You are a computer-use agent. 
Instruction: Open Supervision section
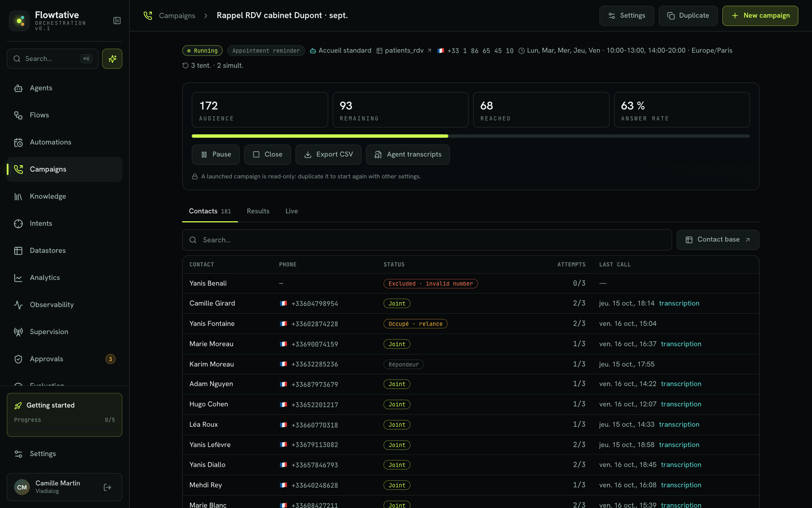click(64, 332)
